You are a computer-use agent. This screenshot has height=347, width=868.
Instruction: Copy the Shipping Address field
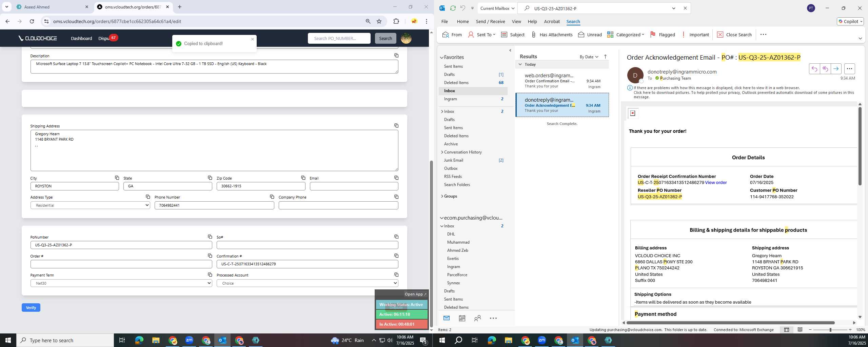coord(396,125)
